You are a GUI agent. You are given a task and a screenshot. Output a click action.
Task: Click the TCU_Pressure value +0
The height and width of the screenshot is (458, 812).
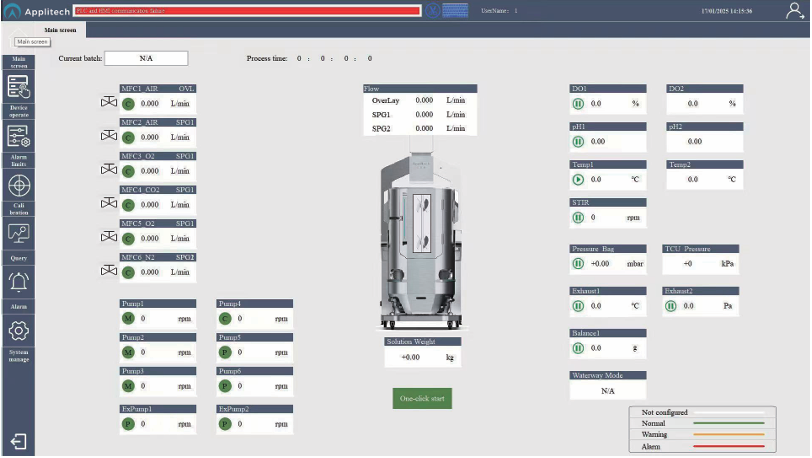coord(687,264)
